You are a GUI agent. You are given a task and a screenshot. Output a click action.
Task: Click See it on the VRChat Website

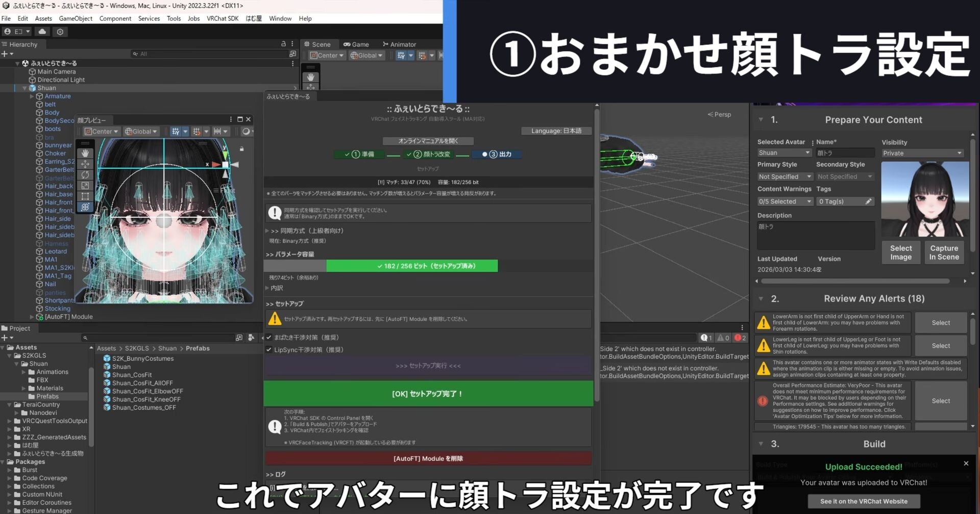click(864, 501)
